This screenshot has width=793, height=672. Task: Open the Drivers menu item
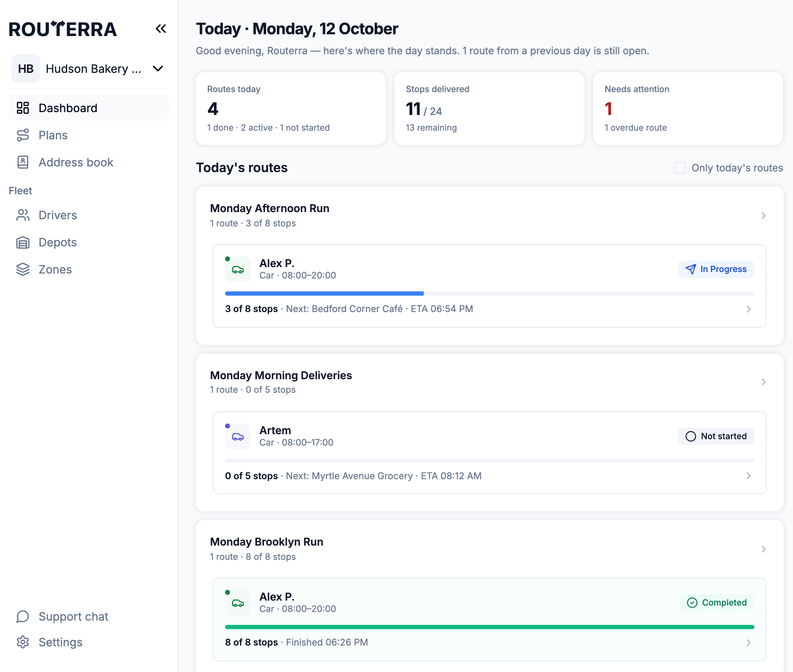89,215
